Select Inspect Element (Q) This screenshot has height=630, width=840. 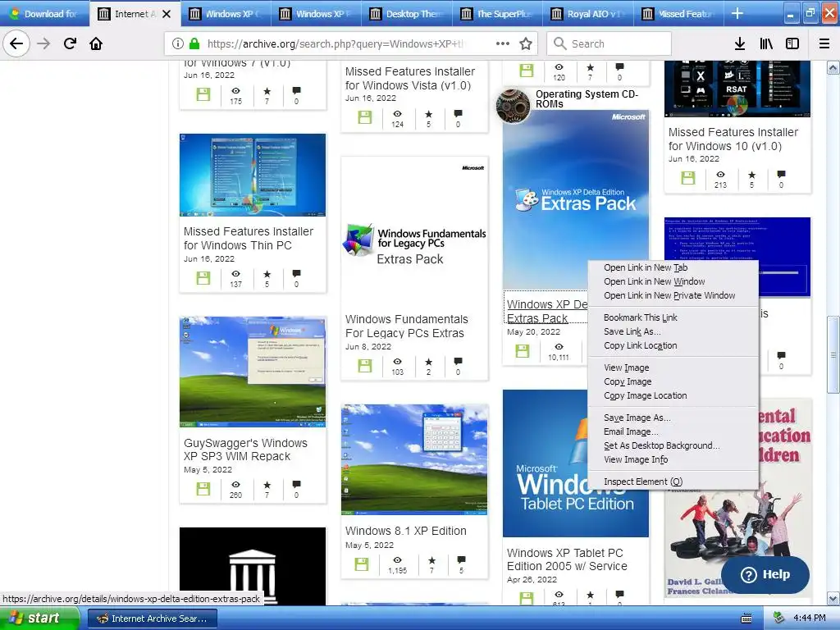click(673, 481)
